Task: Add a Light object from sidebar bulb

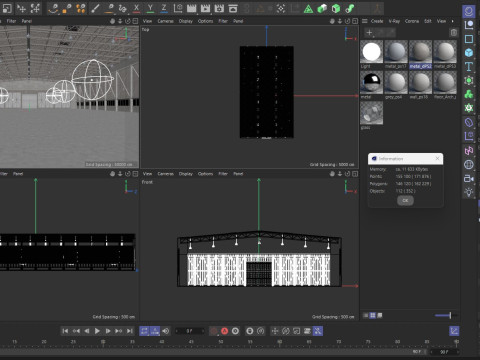Action: (x=469, y=192)
